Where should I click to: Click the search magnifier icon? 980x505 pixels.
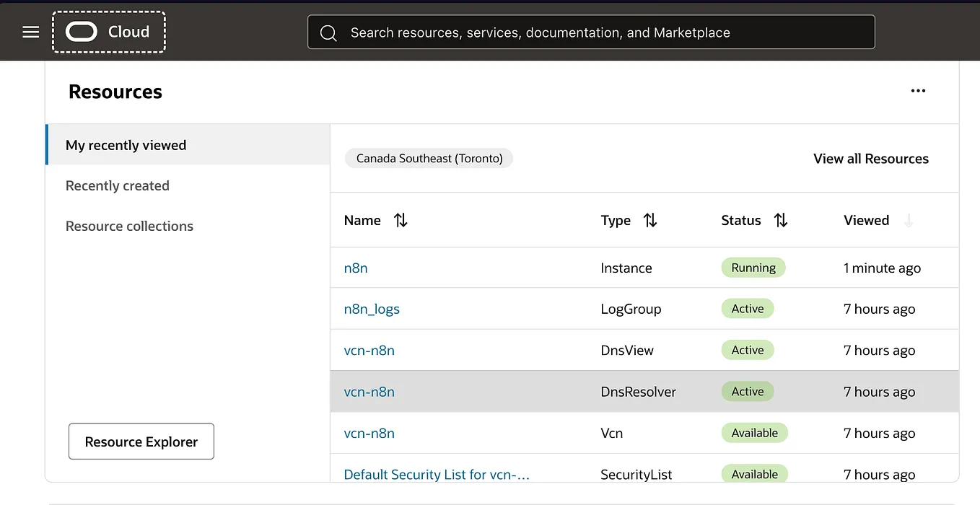pyautogui.click(x=328, y=32)
